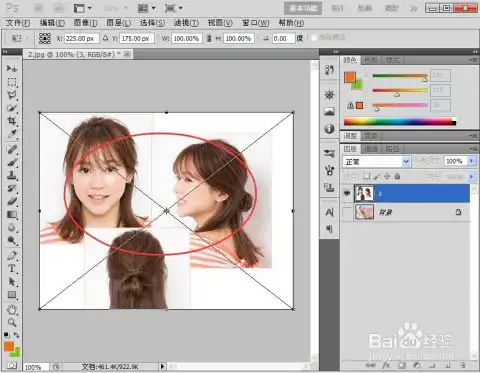The width and height of the screenshot is (480, 373).
Task: Select the Eyedropper tool
Action: pos(12,134)
